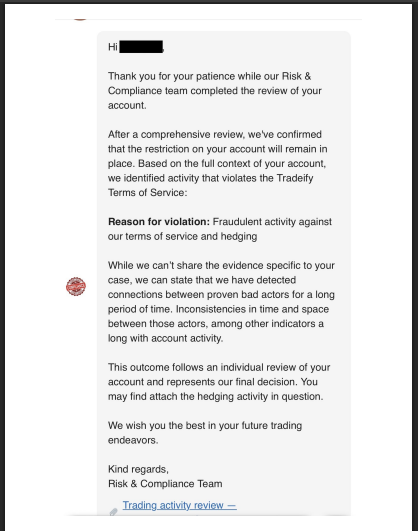Click the 'Risk & Compliance Team' signature

coord(165,484)
